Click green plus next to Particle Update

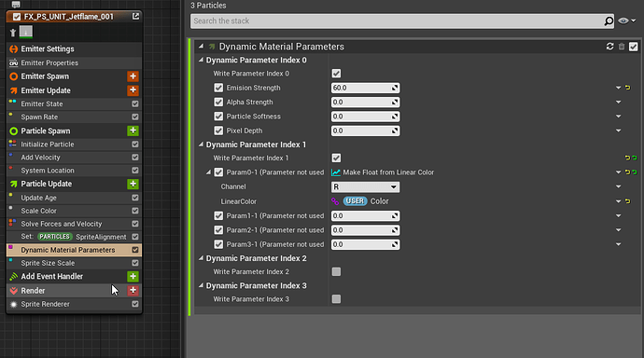pyautogui.click(x=133, y=184)
